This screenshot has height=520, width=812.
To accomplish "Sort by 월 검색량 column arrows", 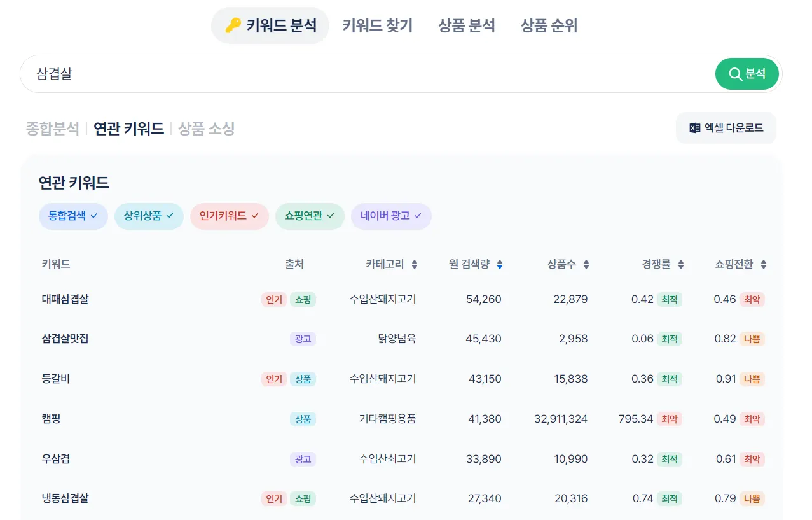I will coord(500,265).
